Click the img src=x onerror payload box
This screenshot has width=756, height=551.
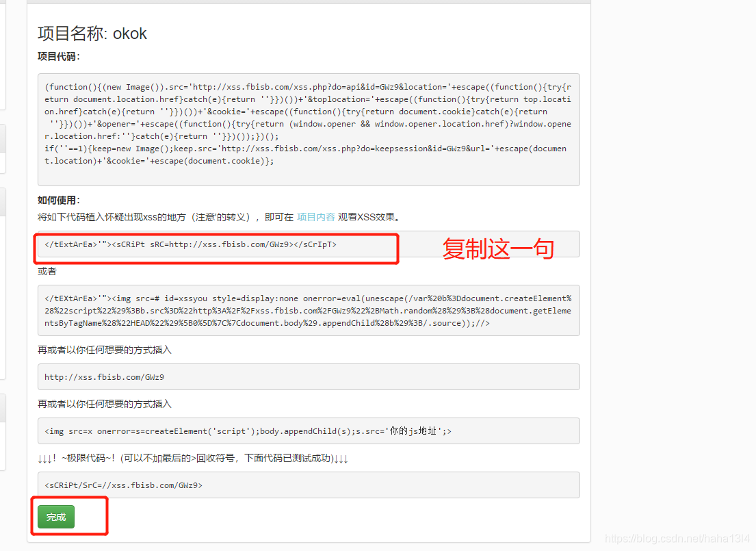tap(309, 431)
